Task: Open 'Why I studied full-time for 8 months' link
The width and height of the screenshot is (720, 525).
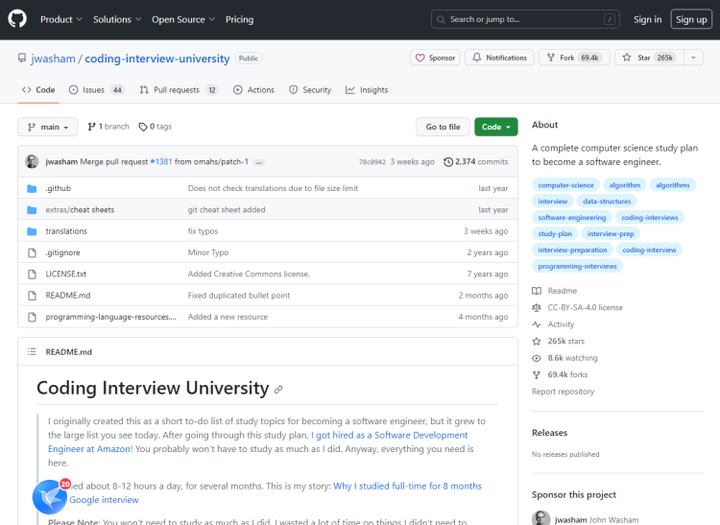Action: coord(407,486)
